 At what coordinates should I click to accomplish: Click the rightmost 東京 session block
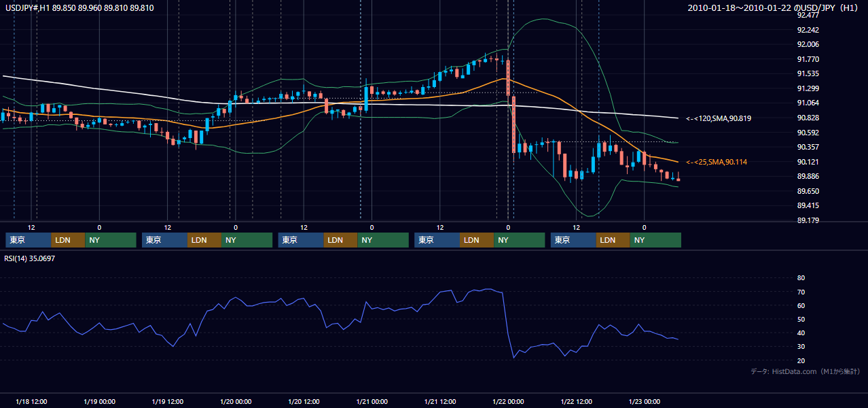(574, 240)
